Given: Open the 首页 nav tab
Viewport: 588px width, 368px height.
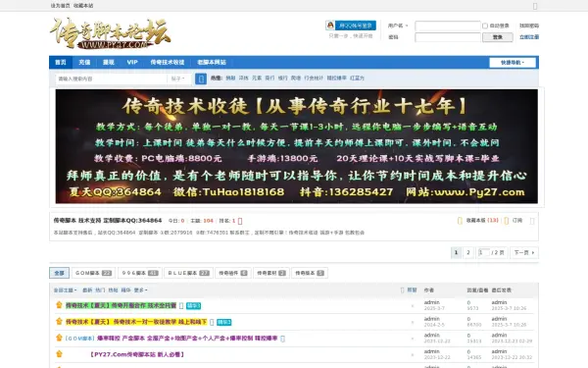Looking at the screenshot, I should 61,63.
